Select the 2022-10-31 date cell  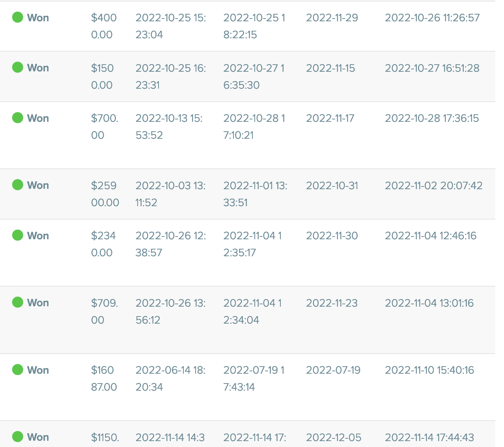(332, 186)
